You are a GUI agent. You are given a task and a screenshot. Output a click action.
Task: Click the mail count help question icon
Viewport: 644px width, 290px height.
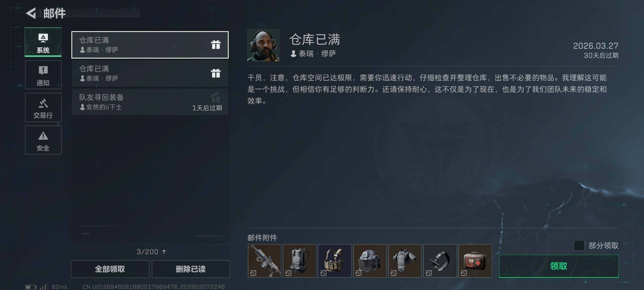click(164, 252)
